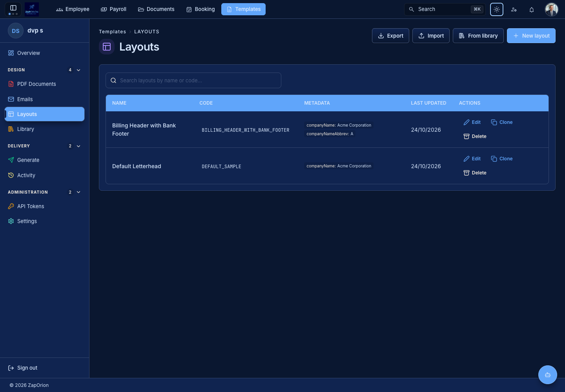This screenshot has height=392, width=565.
Task: Open the Booking menu
Action: (200, 9)
